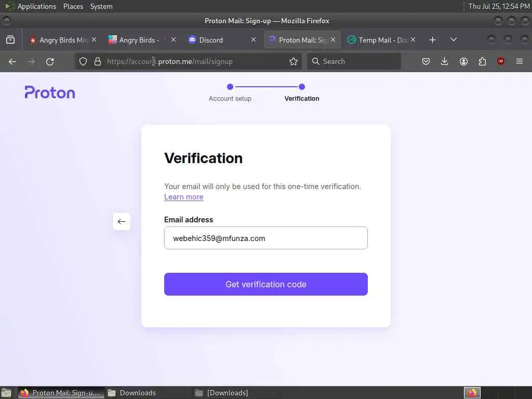Screen dimensions: 532x399
Task: Select the Proton Mail Sign-up tab
Action: click(x=302, y=40)
